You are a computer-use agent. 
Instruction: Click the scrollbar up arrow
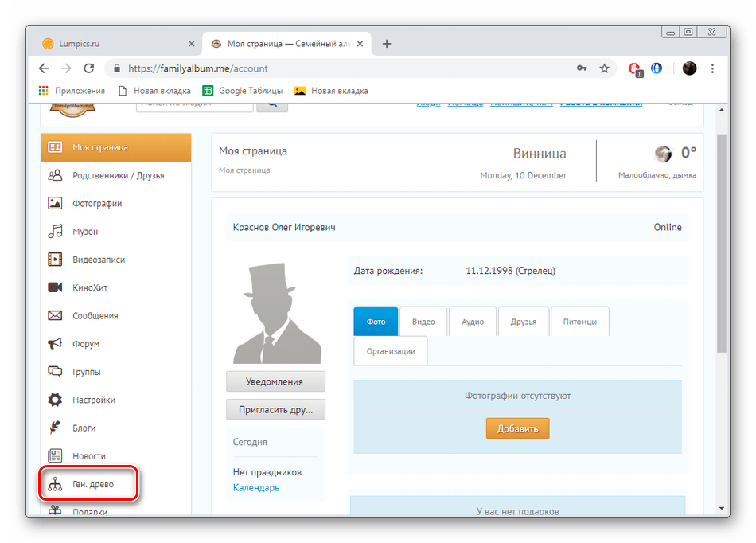[721, 110]
